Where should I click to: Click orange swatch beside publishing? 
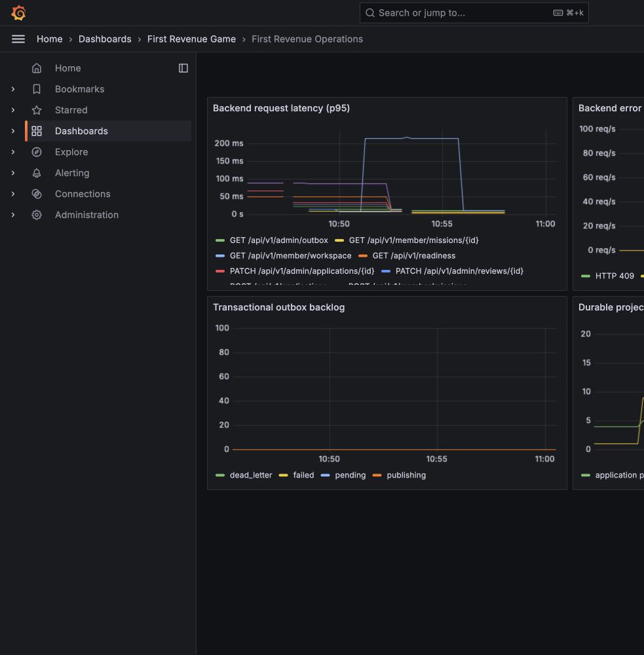[377, 476]
